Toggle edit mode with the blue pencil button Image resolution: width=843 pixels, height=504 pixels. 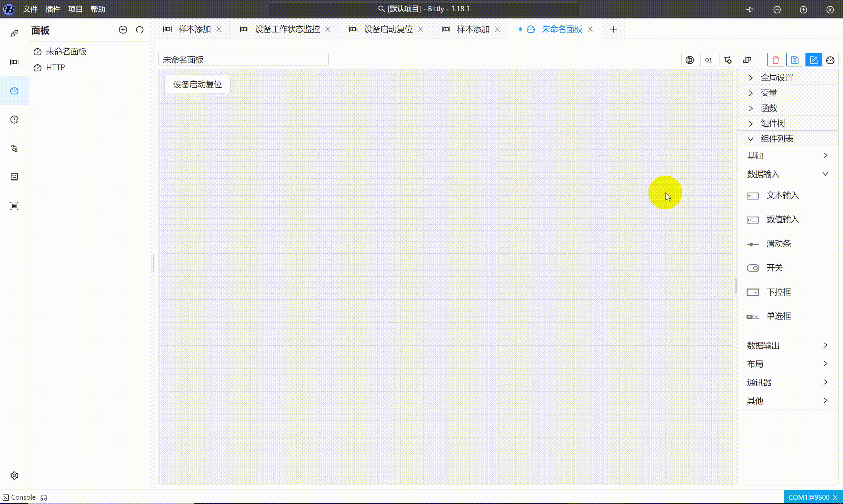pos(814,60)
